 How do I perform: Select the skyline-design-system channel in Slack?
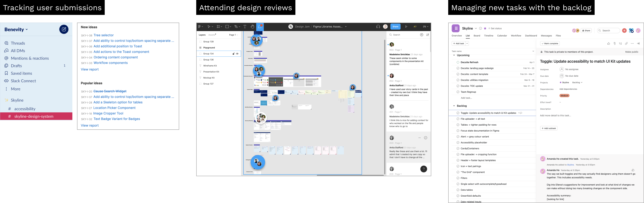(36, 116)
